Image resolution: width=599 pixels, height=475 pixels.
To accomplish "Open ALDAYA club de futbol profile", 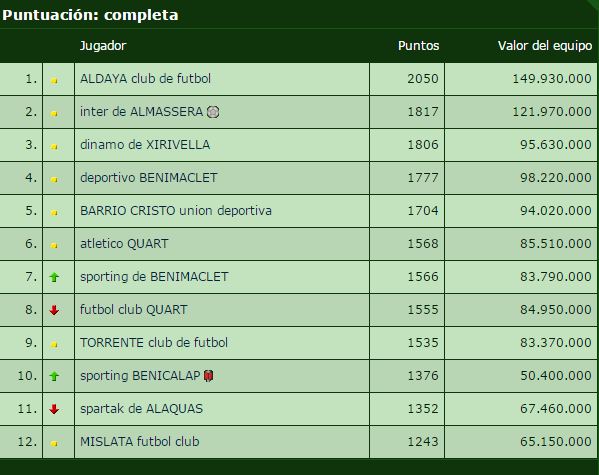I will pos(145,79).
